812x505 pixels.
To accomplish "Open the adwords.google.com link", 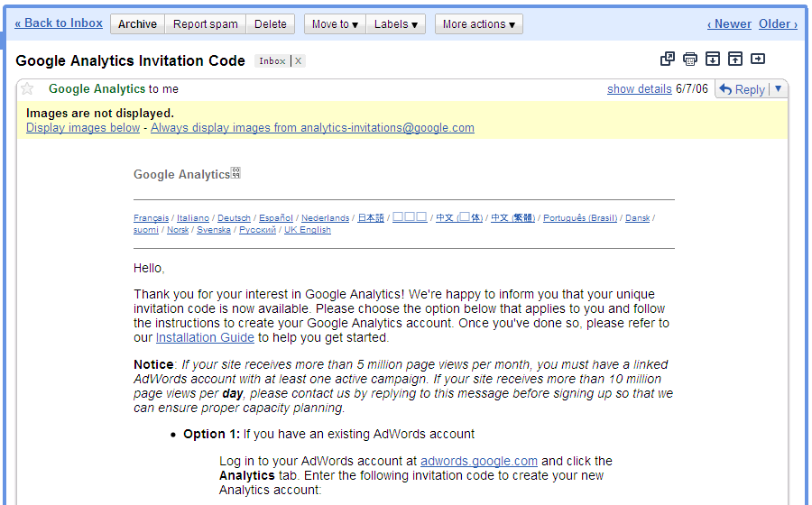I will coord(479,461).
